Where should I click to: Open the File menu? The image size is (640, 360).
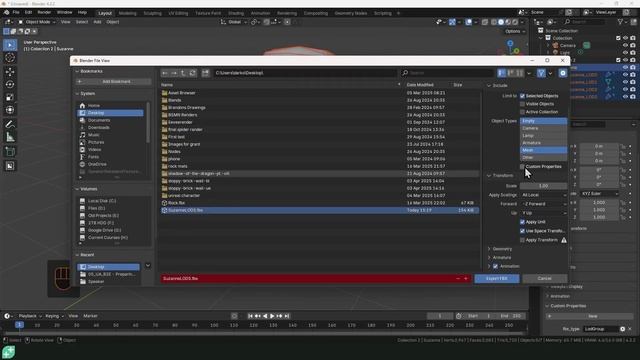coord(16,13)
